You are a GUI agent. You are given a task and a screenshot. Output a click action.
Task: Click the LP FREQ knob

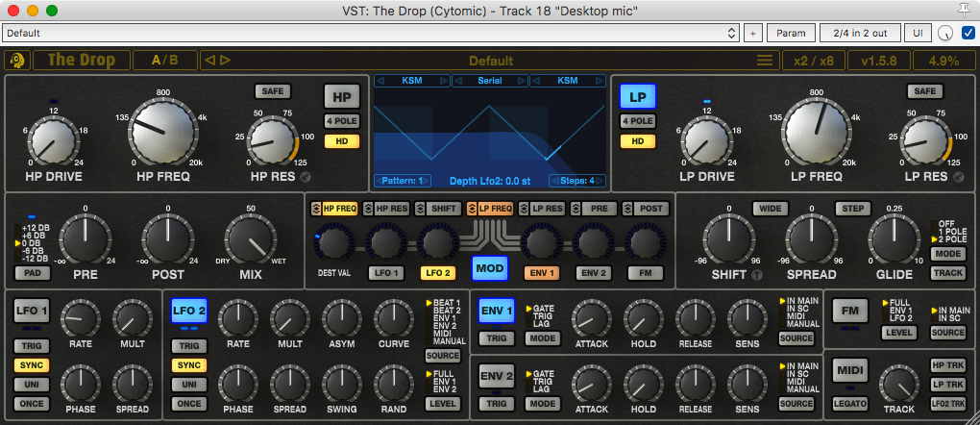click(816, 130)
